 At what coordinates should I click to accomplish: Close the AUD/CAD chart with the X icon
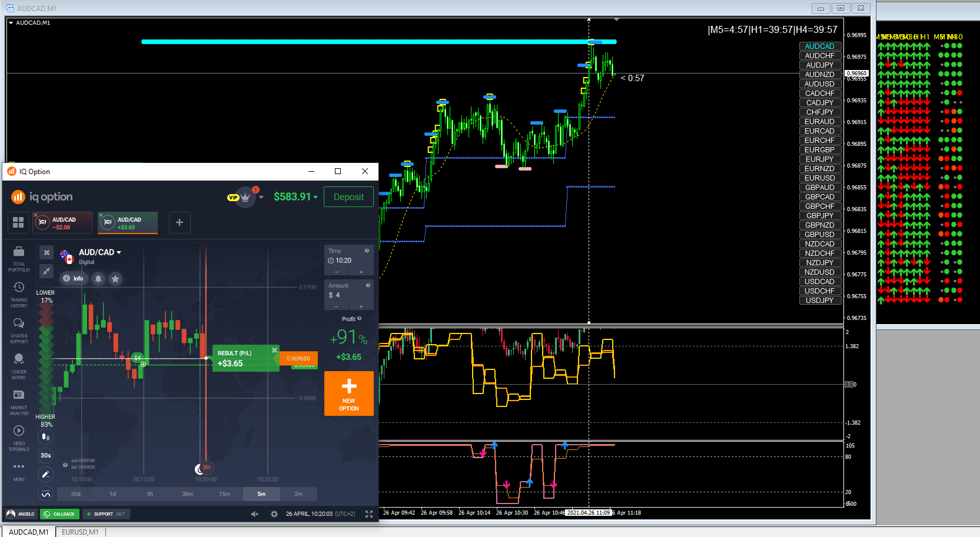pyautogui.click(x=46, y=253)
